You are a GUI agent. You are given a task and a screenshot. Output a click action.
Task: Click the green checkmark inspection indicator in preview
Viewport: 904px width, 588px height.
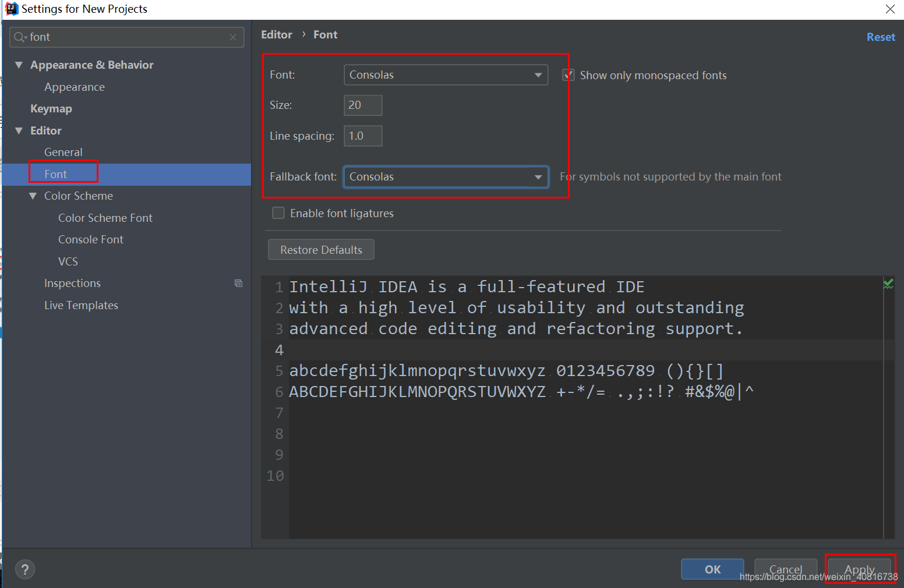888,284
